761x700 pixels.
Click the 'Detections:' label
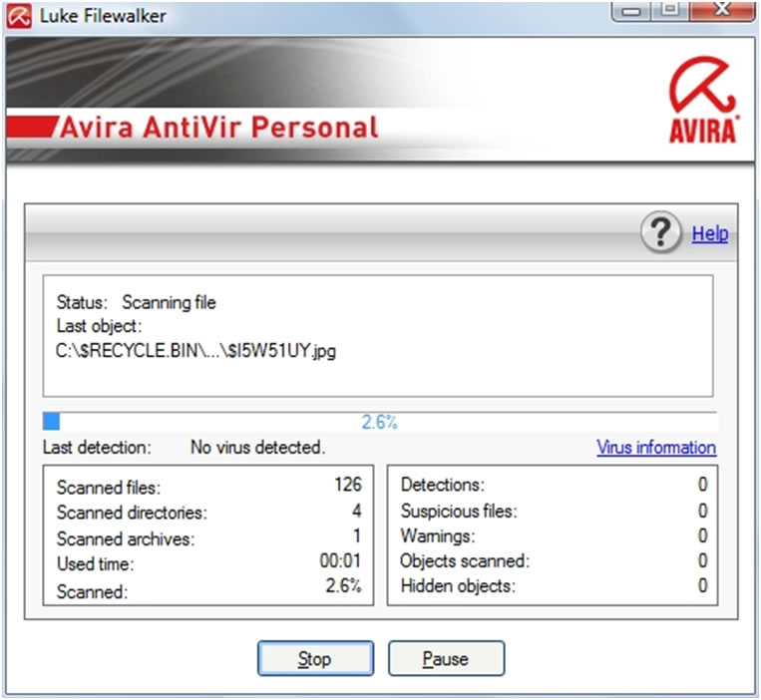coord(443,485)
